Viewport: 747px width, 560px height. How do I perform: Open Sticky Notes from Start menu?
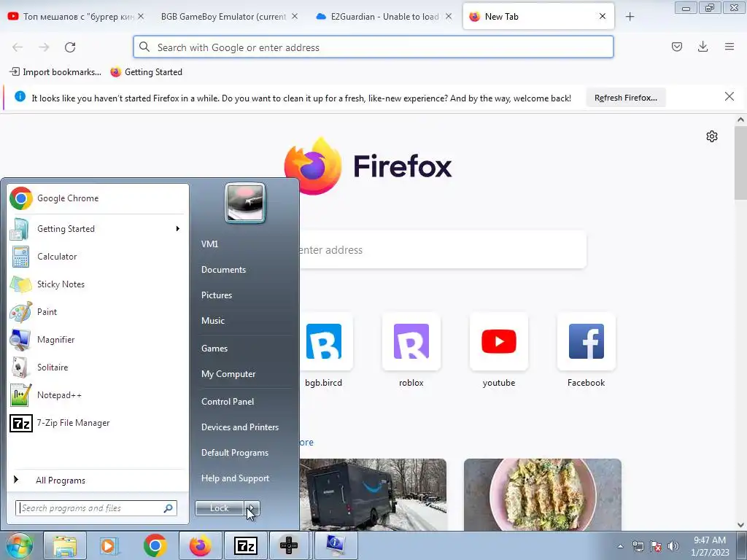[97, 284]
